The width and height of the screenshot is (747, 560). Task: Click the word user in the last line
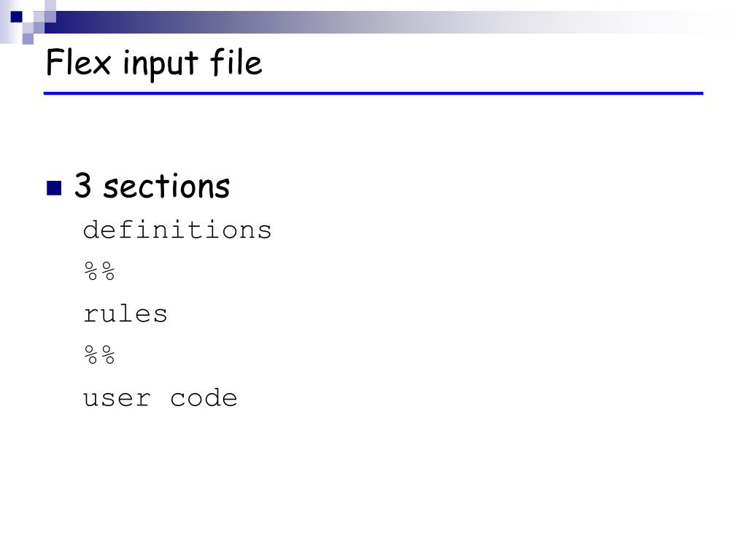coord(117,398)
